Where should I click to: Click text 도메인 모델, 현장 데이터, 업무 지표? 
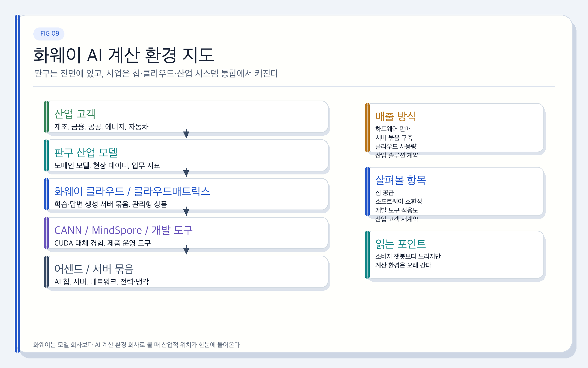click(x=107, y=166)
